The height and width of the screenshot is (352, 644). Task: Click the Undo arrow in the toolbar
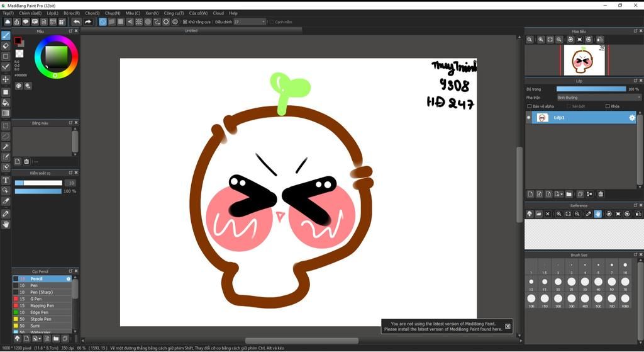pyautogui.click(x=77, y=22)
